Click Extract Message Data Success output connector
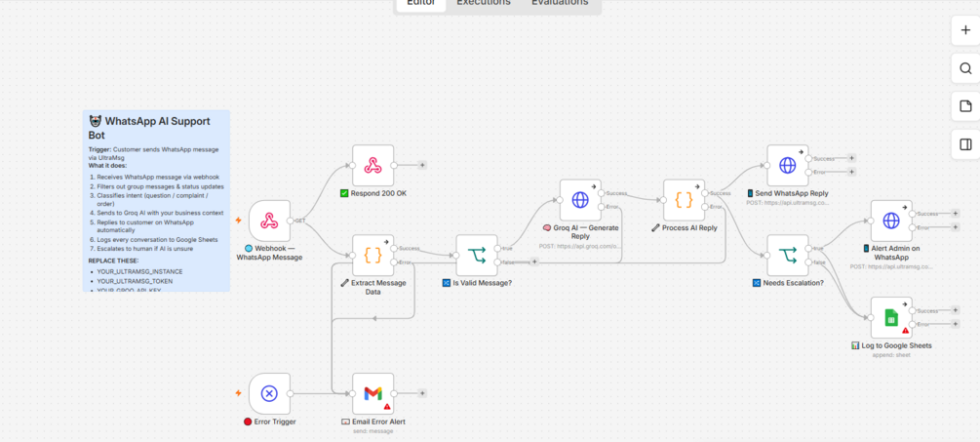 click(x=394, y=248)
